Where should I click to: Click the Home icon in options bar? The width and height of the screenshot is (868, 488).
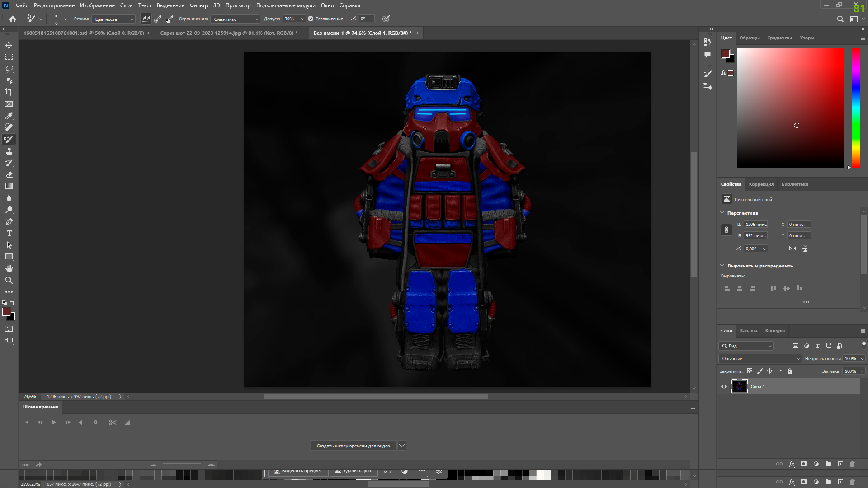[x=13, y=19]
